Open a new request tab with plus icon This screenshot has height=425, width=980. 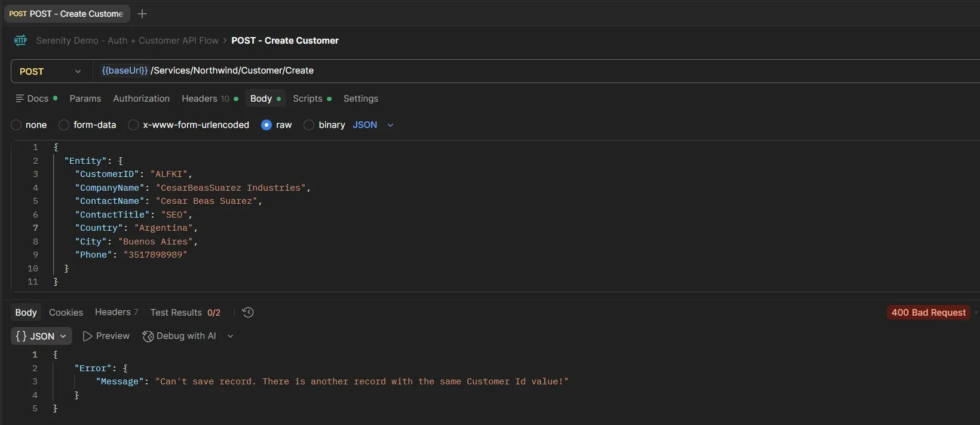point(142,14)
